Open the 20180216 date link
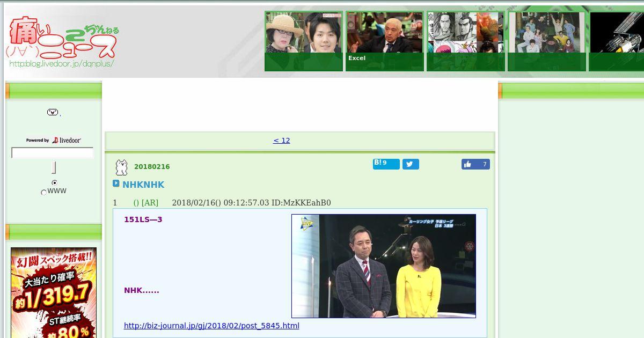 152,167
